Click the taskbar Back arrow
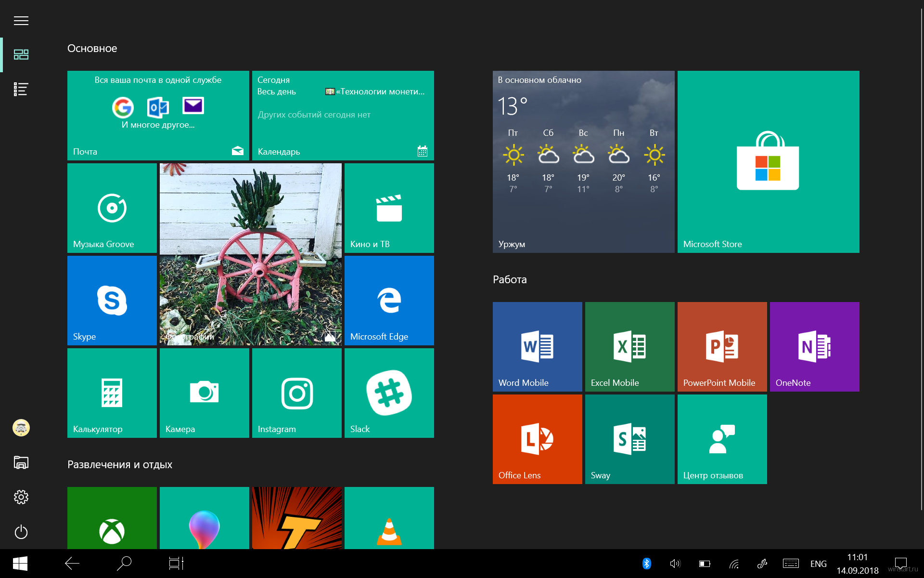924x578 pixels. 72,564
